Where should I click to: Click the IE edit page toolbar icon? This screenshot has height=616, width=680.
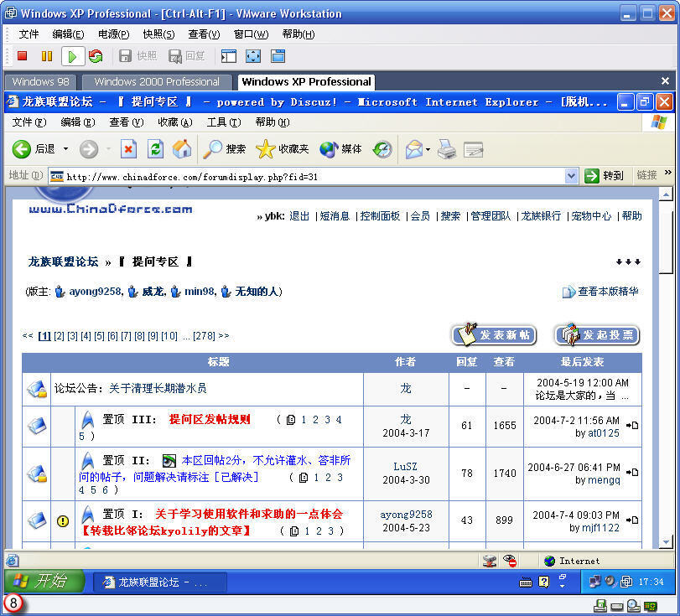click(x=473, y=150)
